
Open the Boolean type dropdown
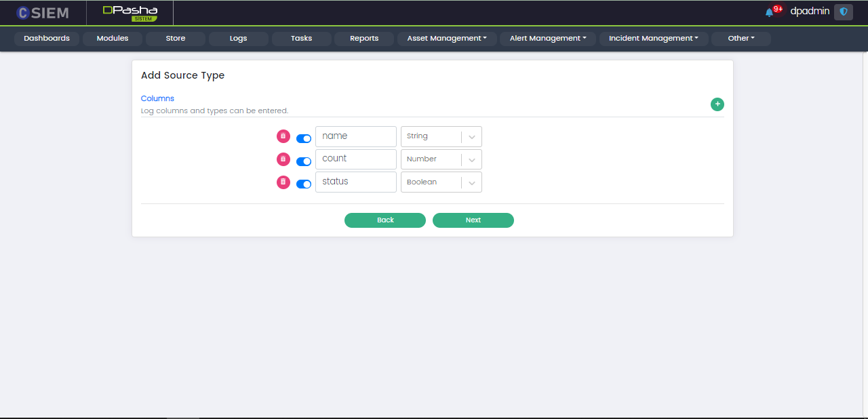[x=441, y=182]
